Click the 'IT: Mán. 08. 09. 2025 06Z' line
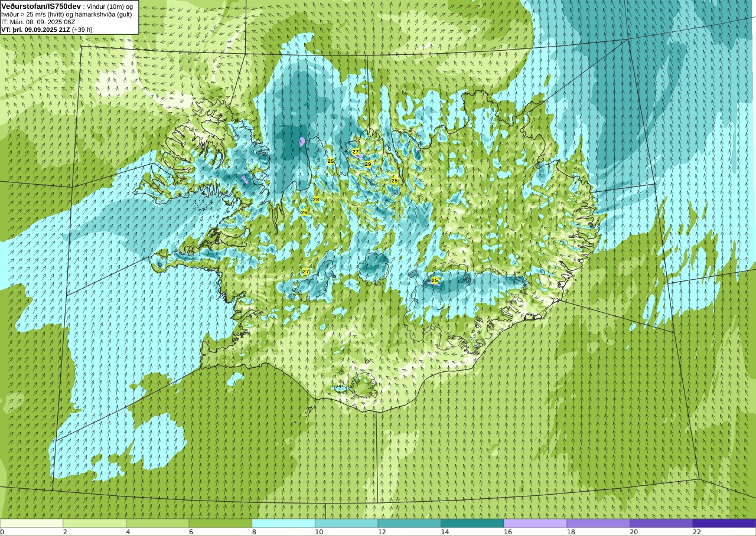The height and width of the screenshot is (536, 756). pyautogui.click(x=38, y=22)
